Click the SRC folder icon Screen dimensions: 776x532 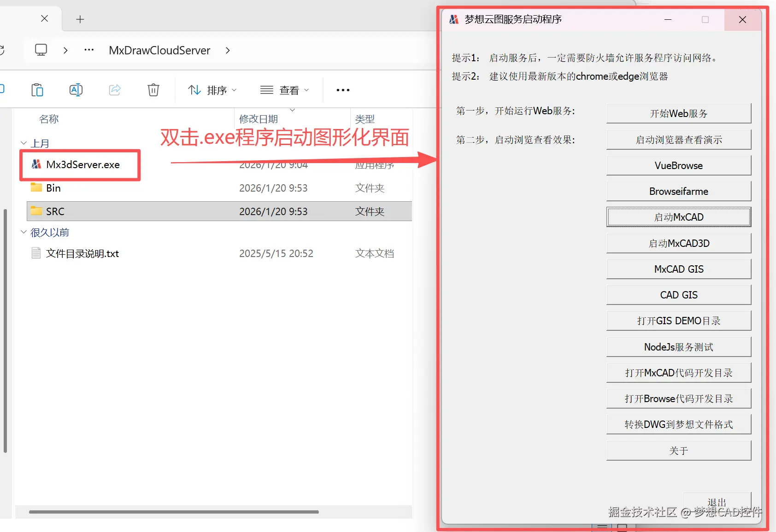[x=36, y=211]
